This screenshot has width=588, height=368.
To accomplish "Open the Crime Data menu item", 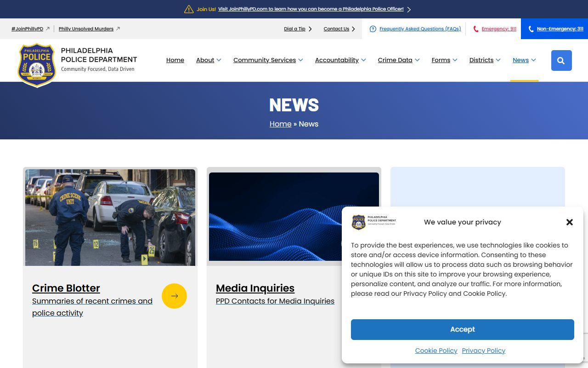I will click(x=395, y=60).
